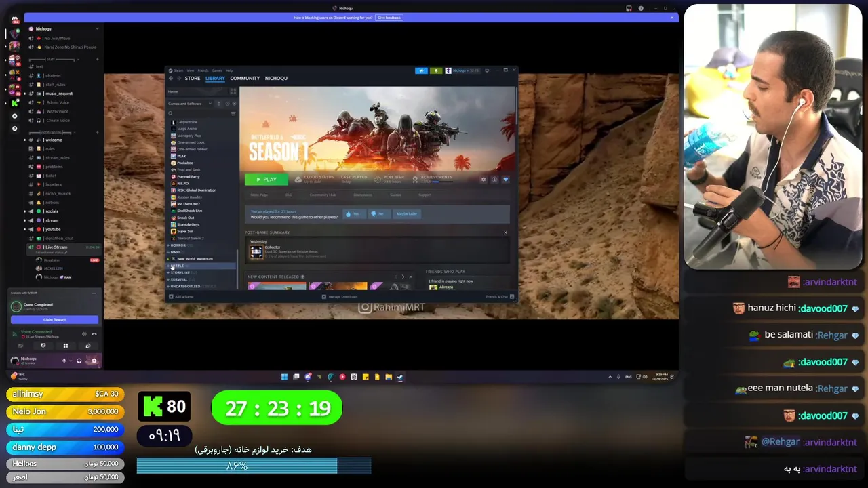This screenshot has width=868, height=488.
Task: Open Discord user settings gear
Action: [x=94, y=361]
